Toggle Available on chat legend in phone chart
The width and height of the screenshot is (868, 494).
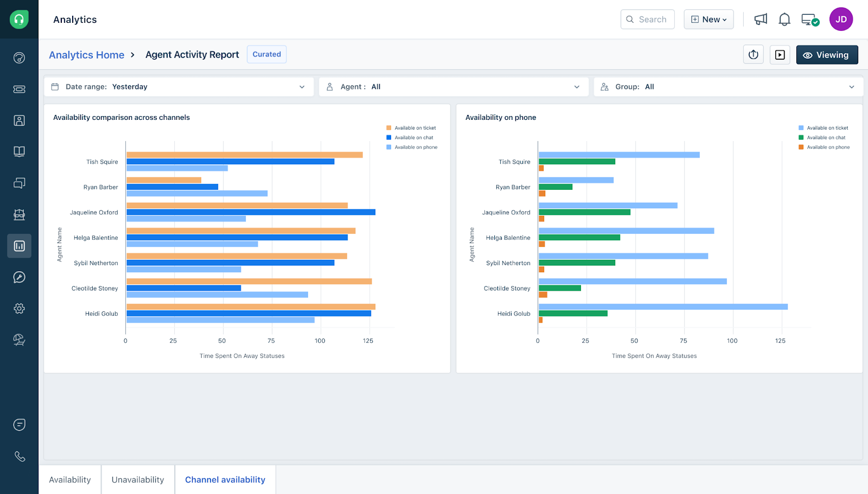[822, 138]
